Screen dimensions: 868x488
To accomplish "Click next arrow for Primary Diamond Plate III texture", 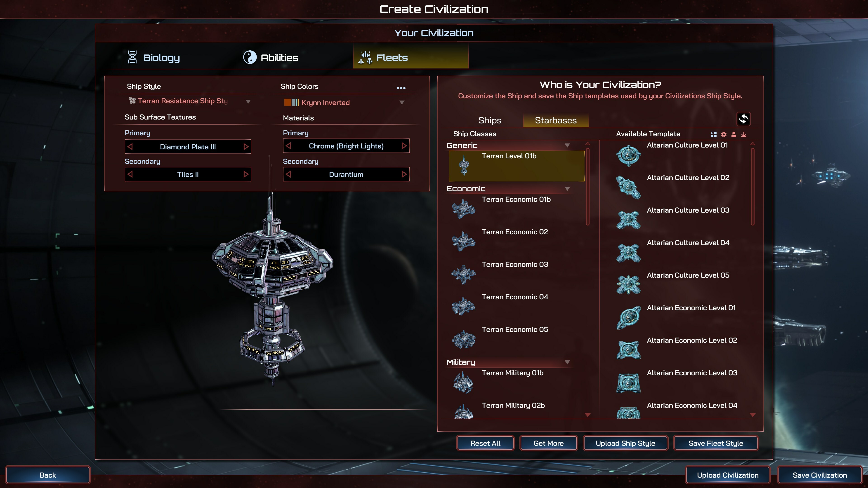I will (246, 146).
